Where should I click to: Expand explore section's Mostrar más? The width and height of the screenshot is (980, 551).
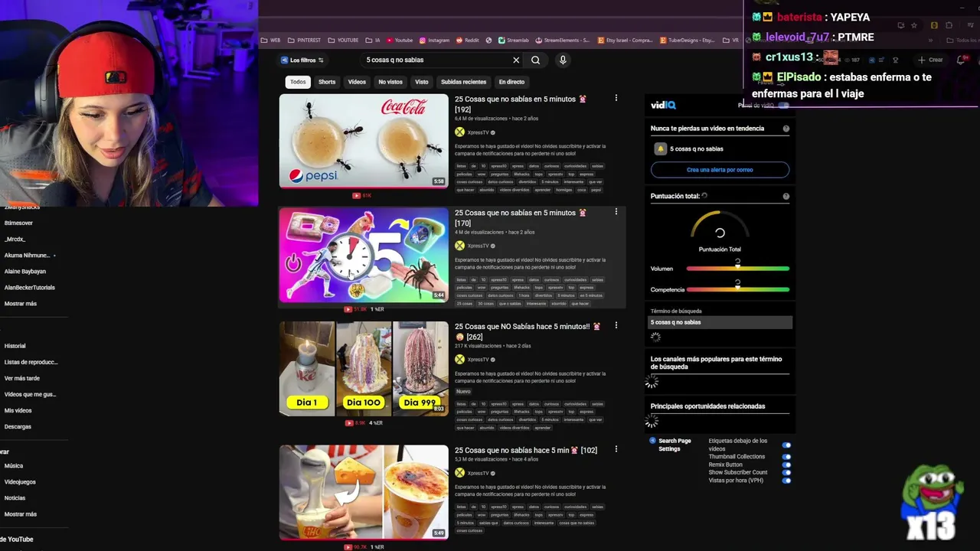coord(21,514)
